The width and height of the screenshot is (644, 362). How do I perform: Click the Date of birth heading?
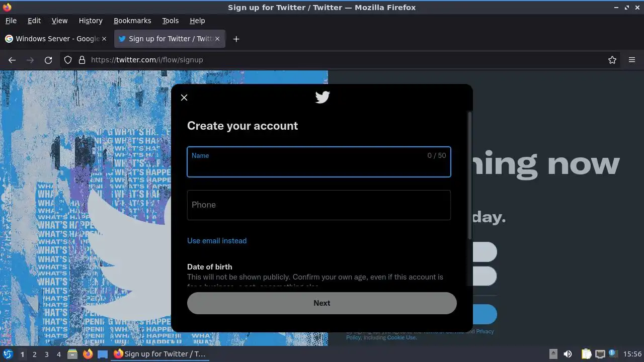coord(209,267)
